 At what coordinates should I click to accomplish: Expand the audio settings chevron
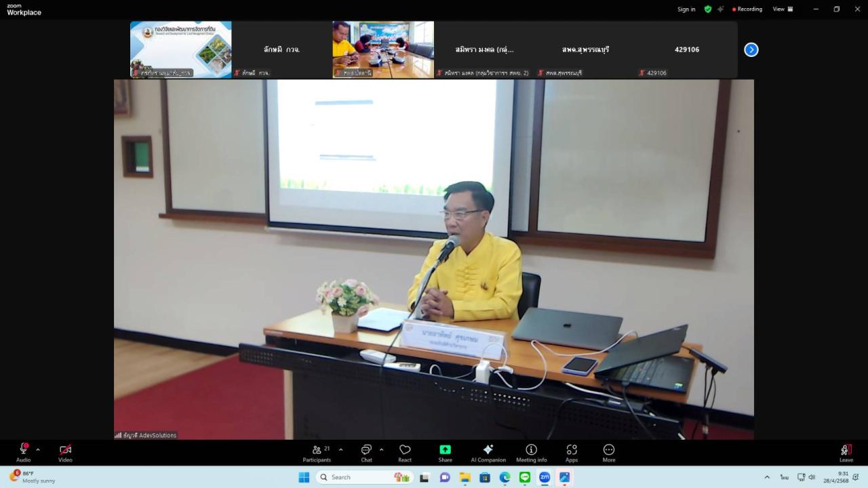(38, 449)
